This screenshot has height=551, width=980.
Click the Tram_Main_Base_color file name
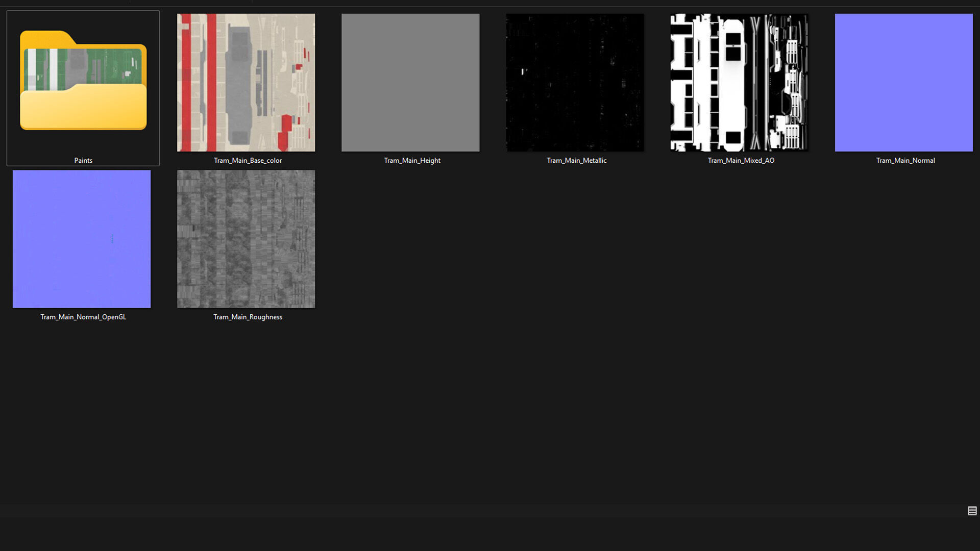tap(248, 160)
